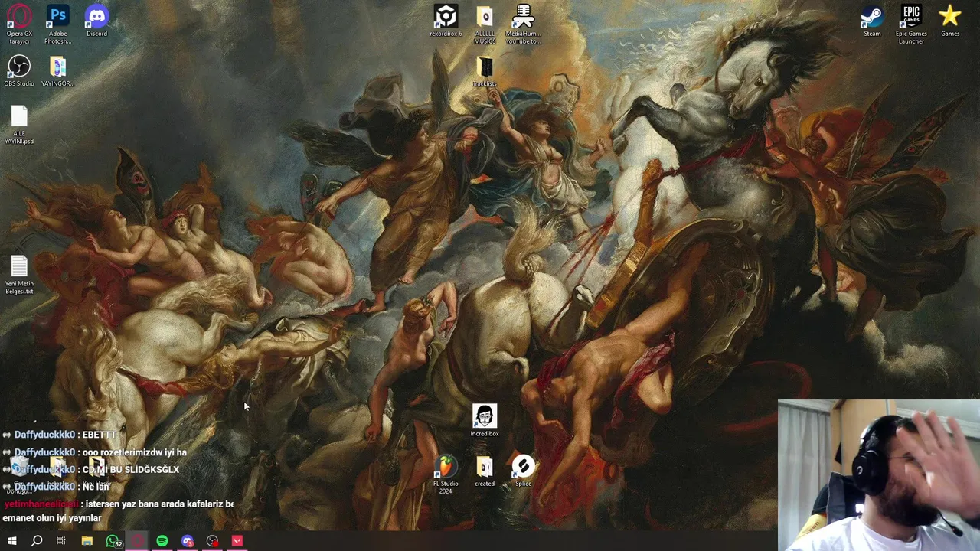Viewport: 980px width, 551px height.
Task: Launch Adobe Photoshop from the desktop
Action: point(57,24)
